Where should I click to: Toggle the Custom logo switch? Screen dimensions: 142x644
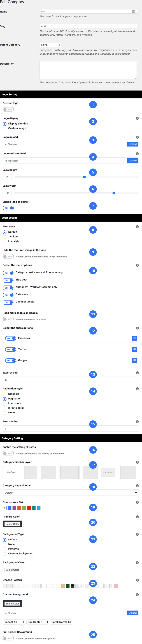(x=8, y=109)
